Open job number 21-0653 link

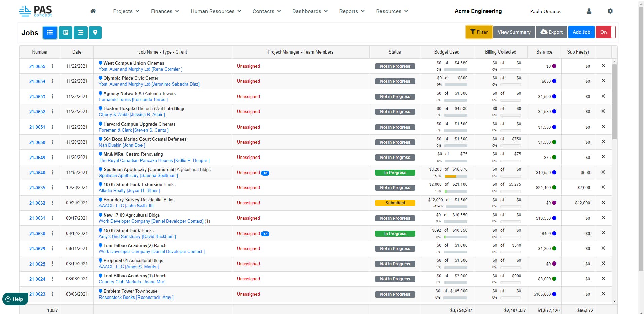click(x=37, y=97)
